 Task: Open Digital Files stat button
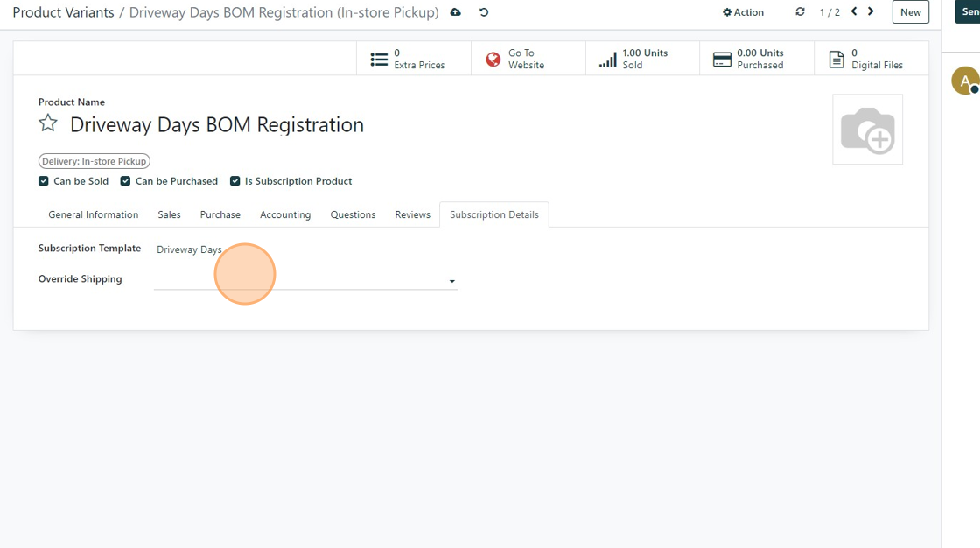[871, 59]
